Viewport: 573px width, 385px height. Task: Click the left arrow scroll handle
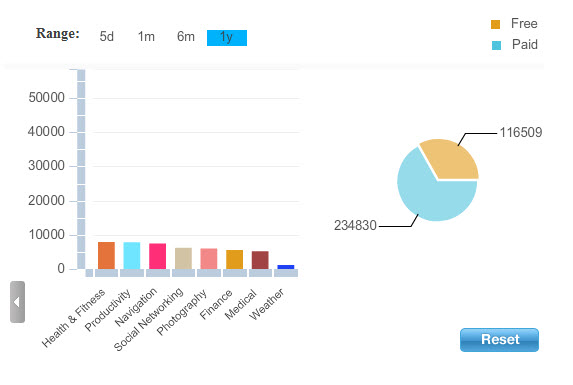pos(17,302)
